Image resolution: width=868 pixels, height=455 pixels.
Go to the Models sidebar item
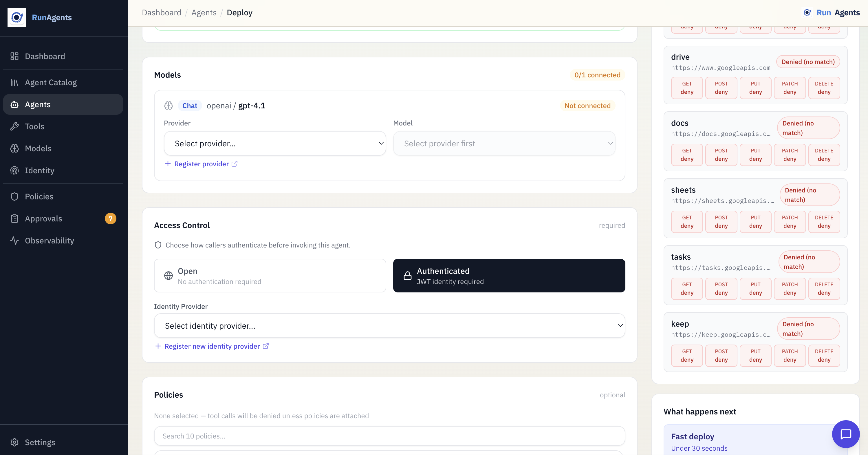coord(38,148)
